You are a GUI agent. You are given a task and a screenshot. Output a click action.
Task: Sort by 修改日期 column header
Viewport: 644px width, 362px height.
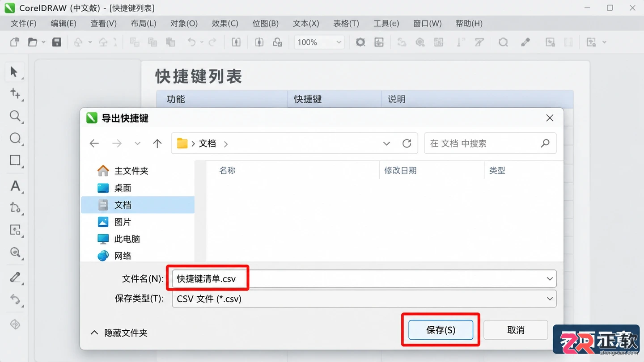(x=400, y=170)
